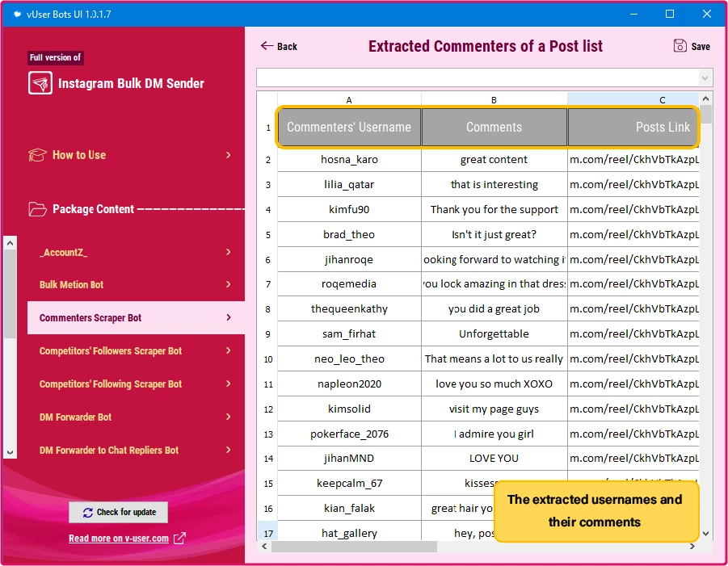Select the thequeenkathy username cell

pyautogui.click(x=349, y=309)
